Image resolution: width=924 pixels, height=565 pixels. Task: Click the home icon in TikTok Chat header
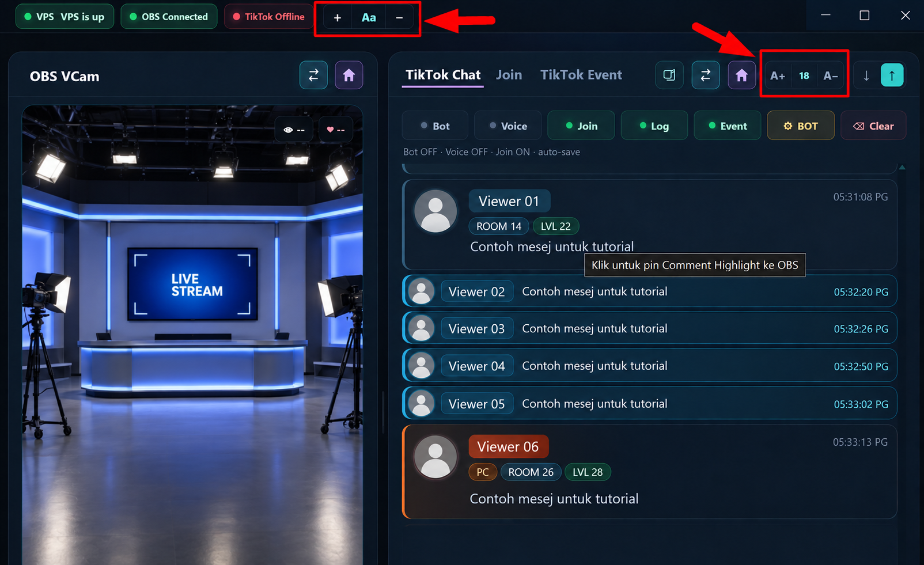742,75
